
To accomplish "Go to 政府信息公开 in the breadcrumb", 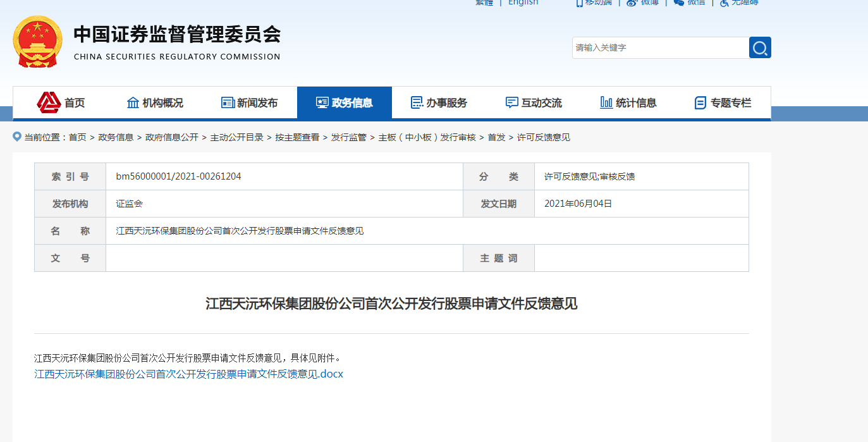I will coord(172,137).
